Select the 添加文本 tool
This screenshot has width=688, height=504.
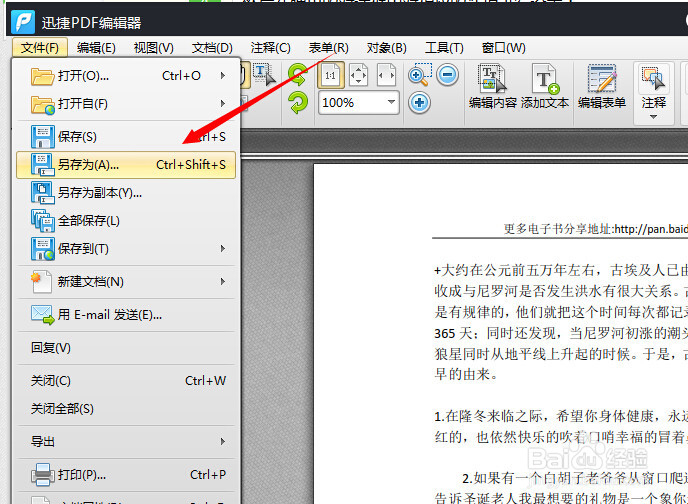pos(545,86)
